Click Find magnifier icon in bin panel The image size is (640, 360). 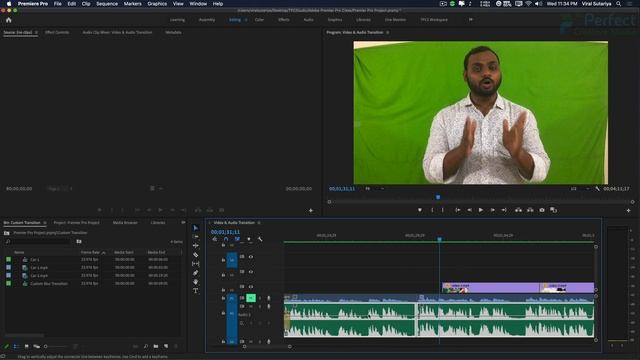(x=146, y=346)
